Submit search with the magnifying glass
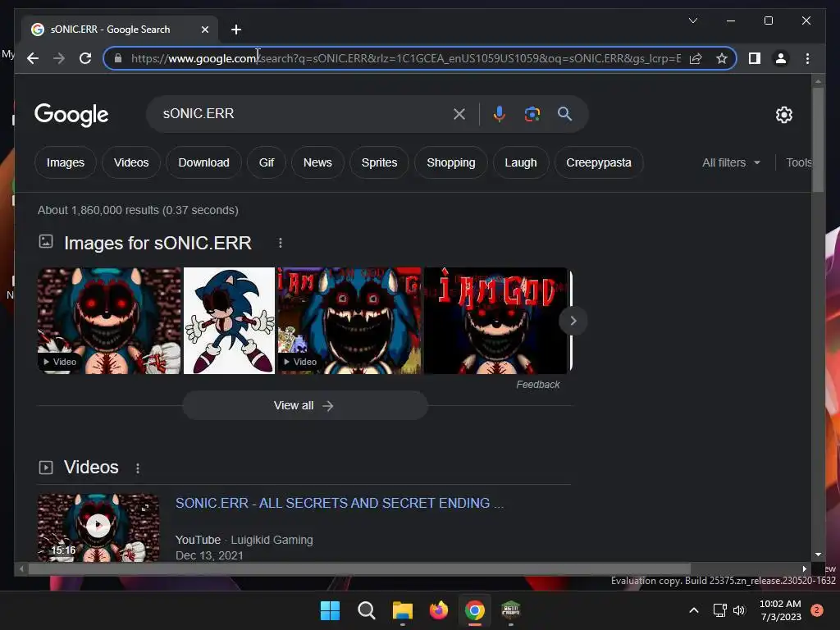Screen dimensions: 840x630 (x=564, y=114)
